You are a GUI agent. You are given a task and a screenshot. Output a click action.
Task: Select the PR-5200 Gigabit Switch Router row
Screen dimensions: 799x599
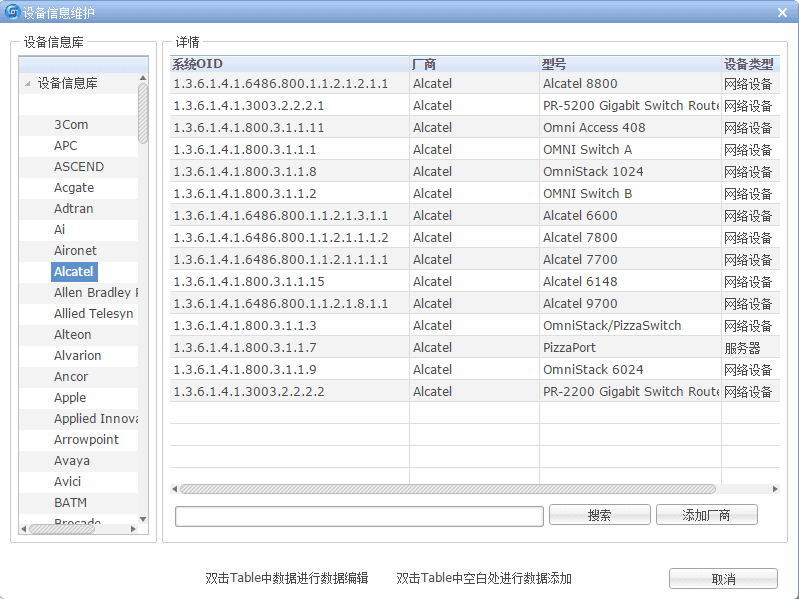coord(475,105)
